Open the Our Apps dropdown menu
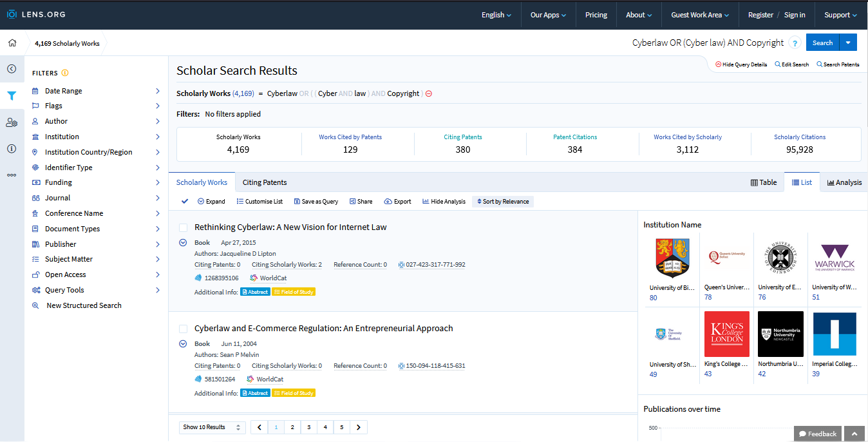Image resolution: width=868 pixels, height=442 pixels. pos(548,15)
